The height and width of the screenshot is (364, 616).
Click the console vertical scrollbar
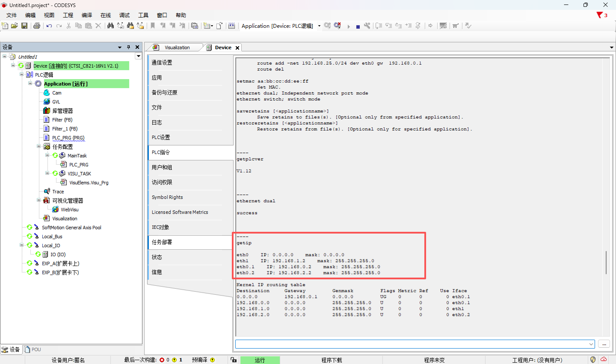coord(606,262)
